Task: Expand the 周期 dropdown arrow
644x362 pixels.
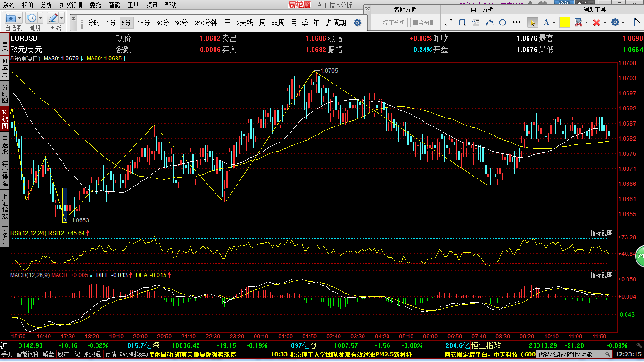Action: (x=41, y=18)
